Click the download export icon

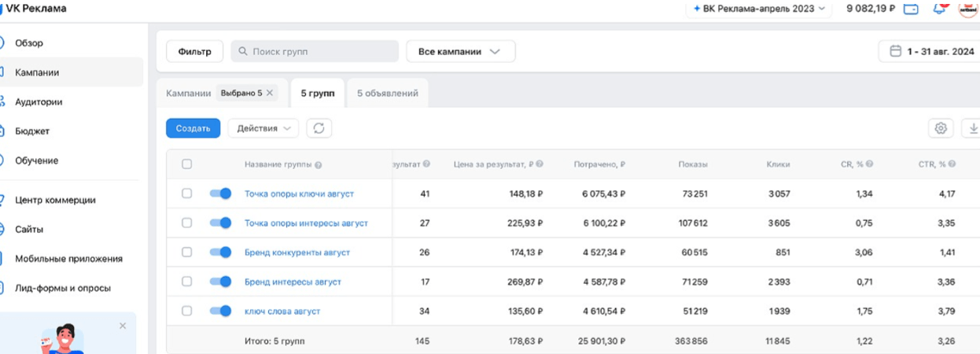pyautogui.click(x=973, y=128)
